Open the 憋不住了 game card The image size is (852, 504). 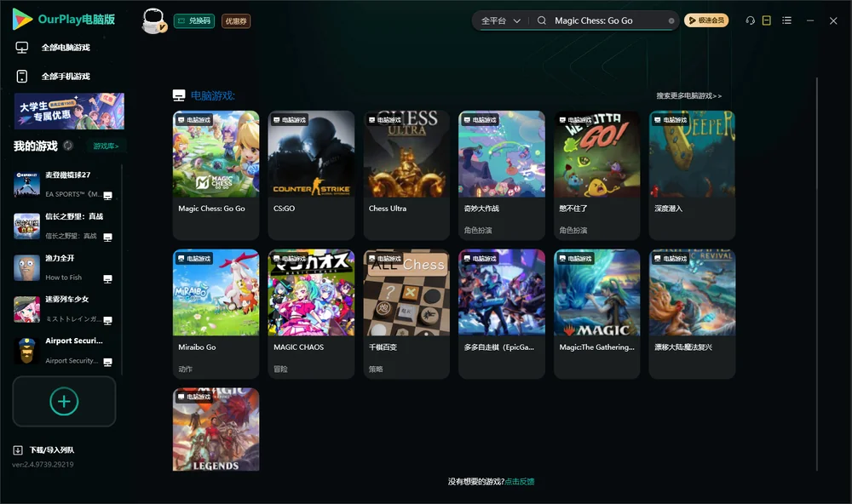[596, 175]
